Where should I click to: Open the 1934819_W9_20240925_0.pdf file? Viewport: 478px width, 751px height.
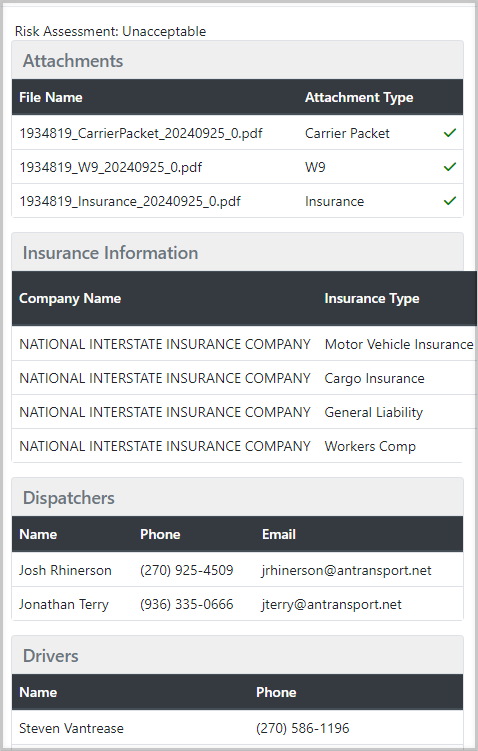111,167
